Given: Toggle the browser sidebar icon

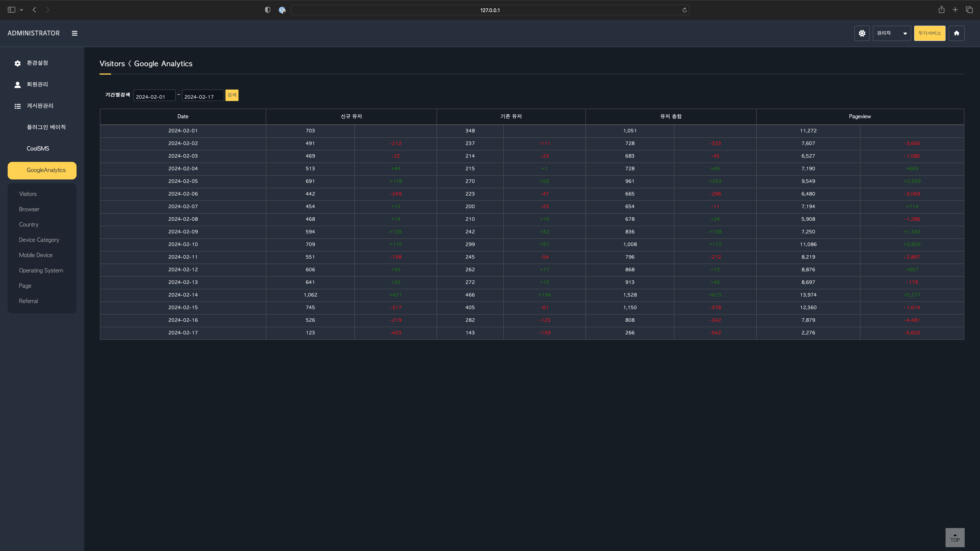Looking at the screenshot, I should coord(11,10).
